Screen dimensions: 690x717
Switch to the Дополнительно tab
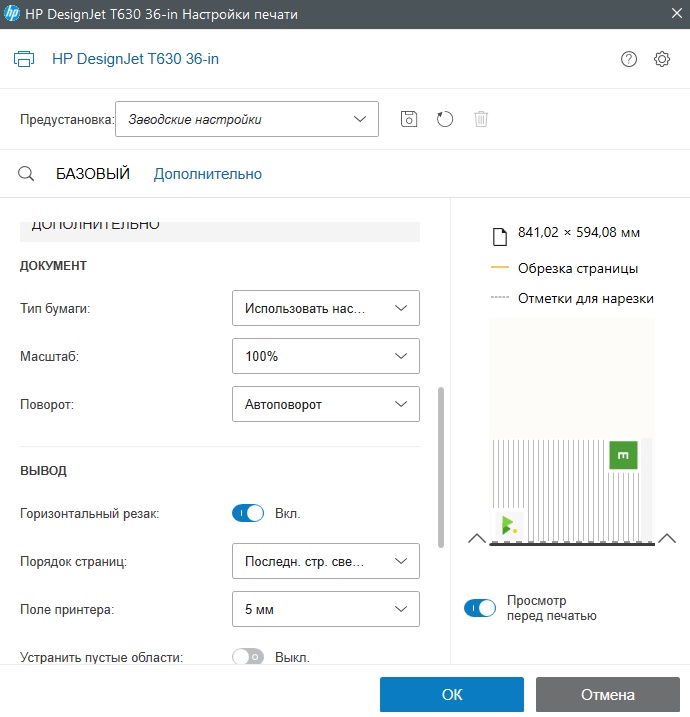(207, 174)
